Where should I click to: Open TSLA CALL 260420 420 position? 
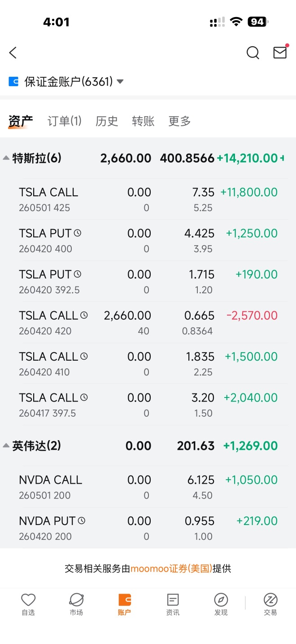(x=148, y=322)
